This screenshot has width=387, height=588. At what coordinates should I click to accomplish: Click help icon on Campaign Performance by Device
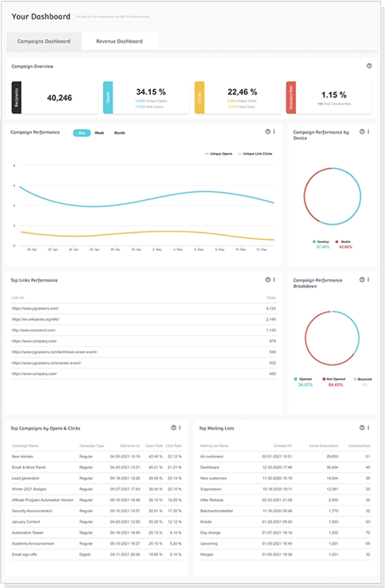click(362, 132)
